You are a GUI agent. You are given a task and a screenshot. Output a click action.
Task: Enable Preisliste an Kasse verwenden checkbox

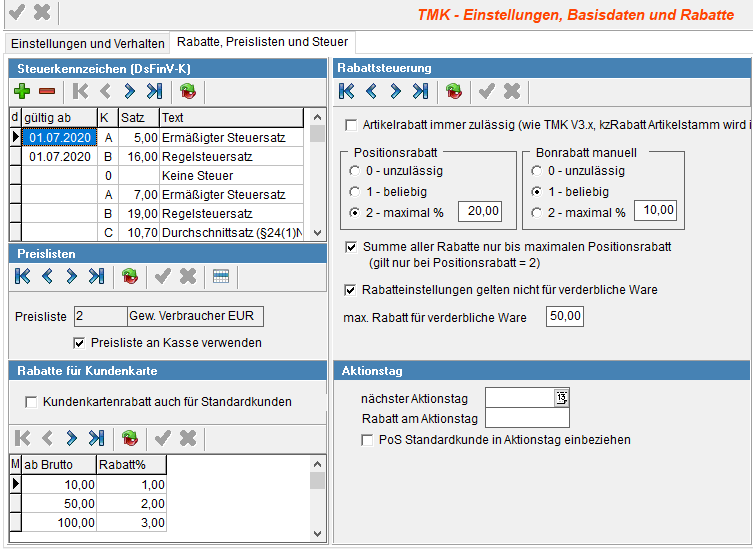click(81, 343)
